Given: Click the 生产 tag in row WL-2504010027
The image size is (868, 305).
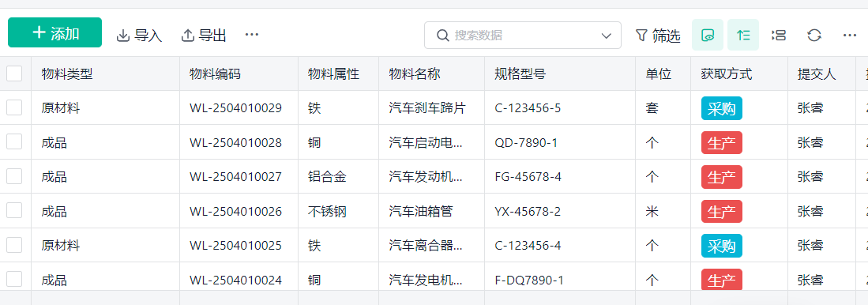Looking at the screenshot, I should (x=721, y=177).
